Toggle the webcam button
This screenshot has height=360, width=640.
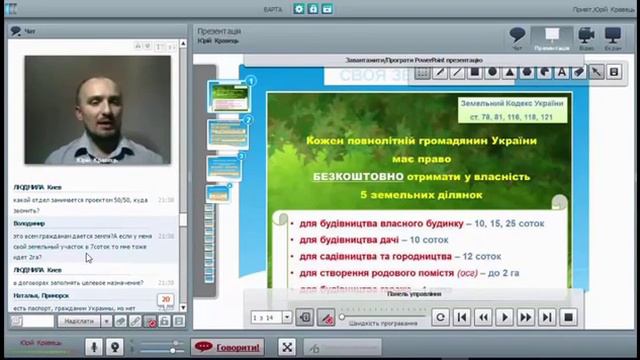click(115, 347)
